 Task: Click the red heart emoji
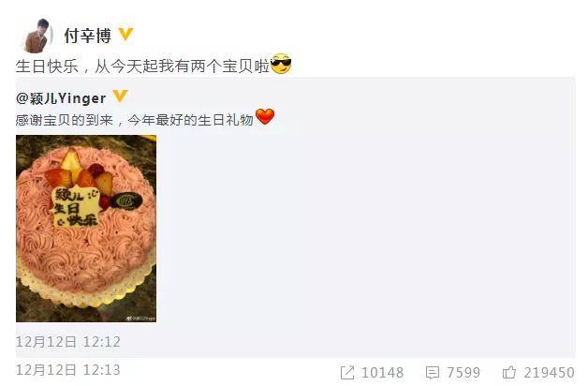point(265,117)
